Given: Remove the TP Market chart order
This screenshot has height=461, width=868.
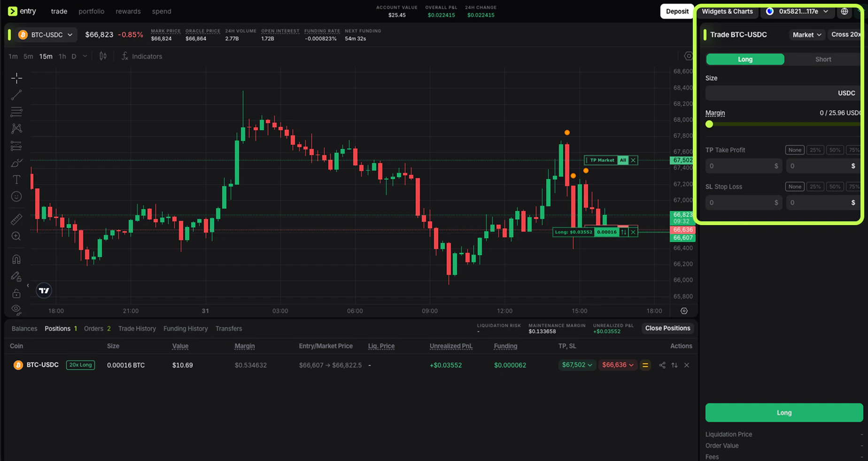Looking at the screenshot, I should tap(633, 160).
